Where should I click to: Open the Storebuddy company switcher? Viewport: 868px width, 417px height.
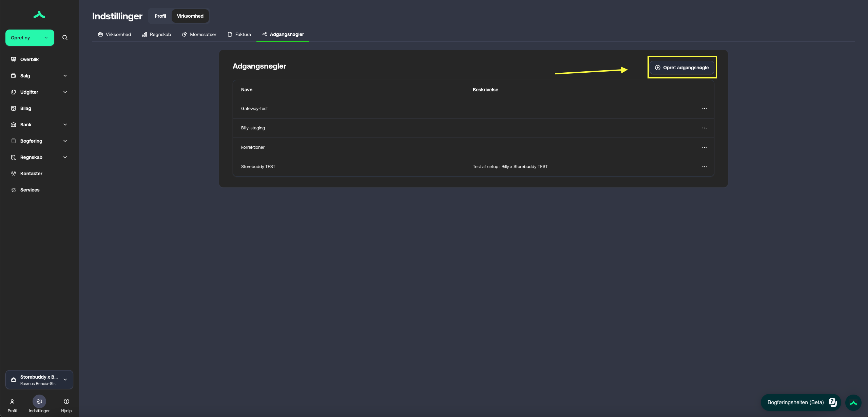pyautogui.click(x=39, y=380)
